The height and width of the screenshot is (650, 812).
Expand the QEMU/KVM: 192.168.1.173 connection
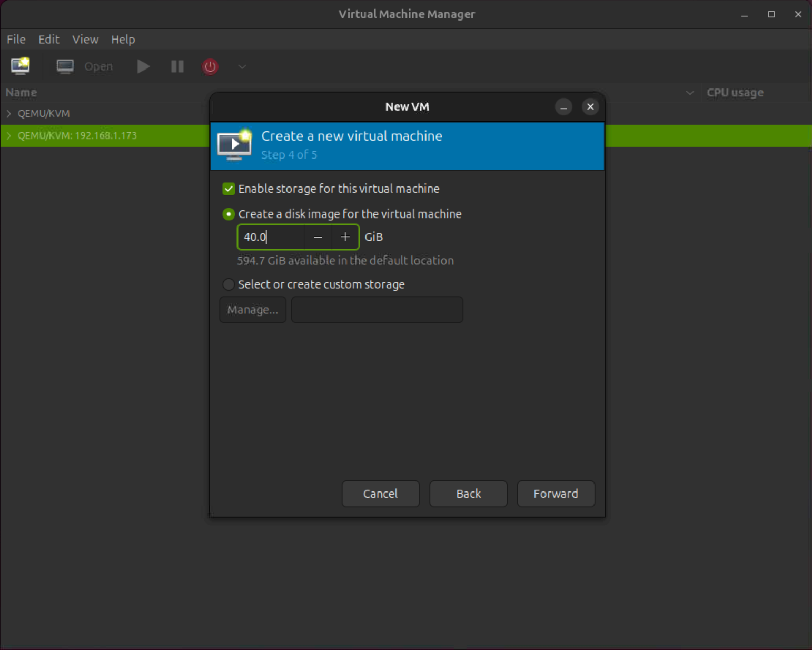pos(8,135)
